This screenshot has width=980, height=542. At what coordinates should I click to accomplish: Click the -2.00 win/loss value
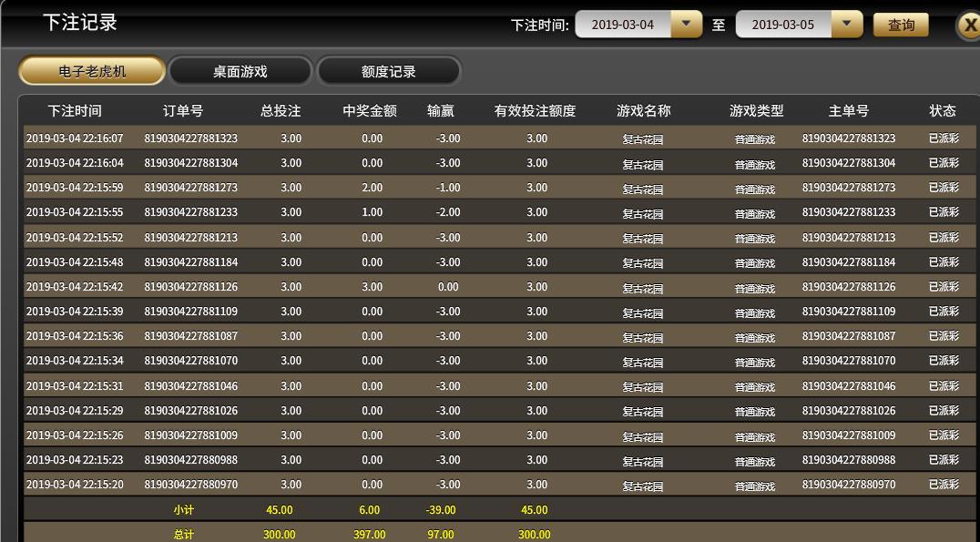click(x=447, y=212)
